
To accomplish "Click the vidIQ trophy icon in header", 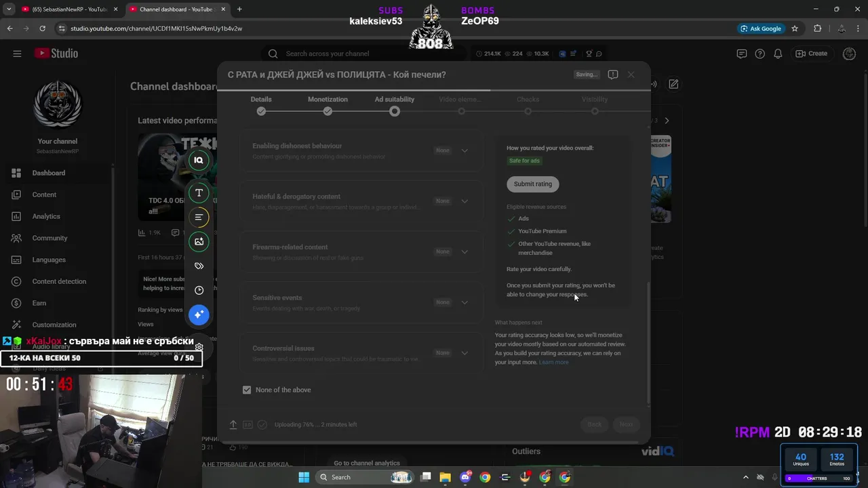I will coord(589,54).
